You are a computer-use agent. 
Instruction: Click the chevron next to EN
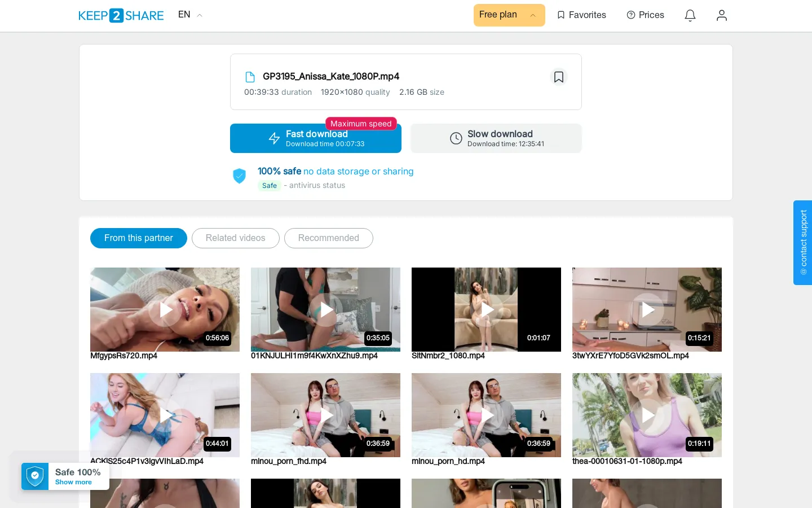(x=200, y=15)
